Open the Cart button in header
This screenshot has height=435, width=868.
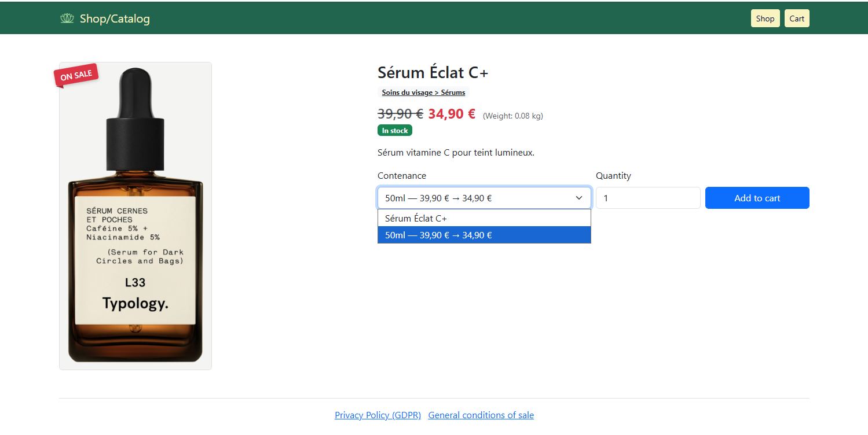[x=797, y=19]
